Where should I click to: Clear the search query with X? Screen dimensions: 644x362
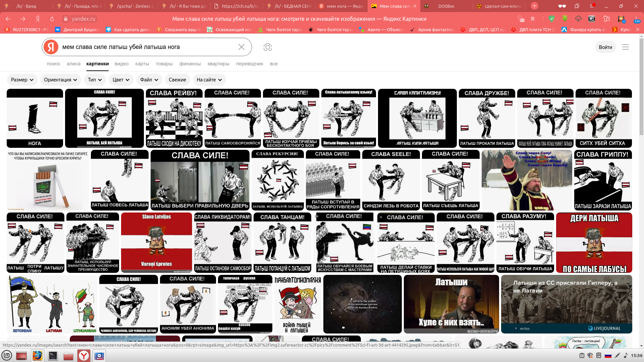point(241,47)
